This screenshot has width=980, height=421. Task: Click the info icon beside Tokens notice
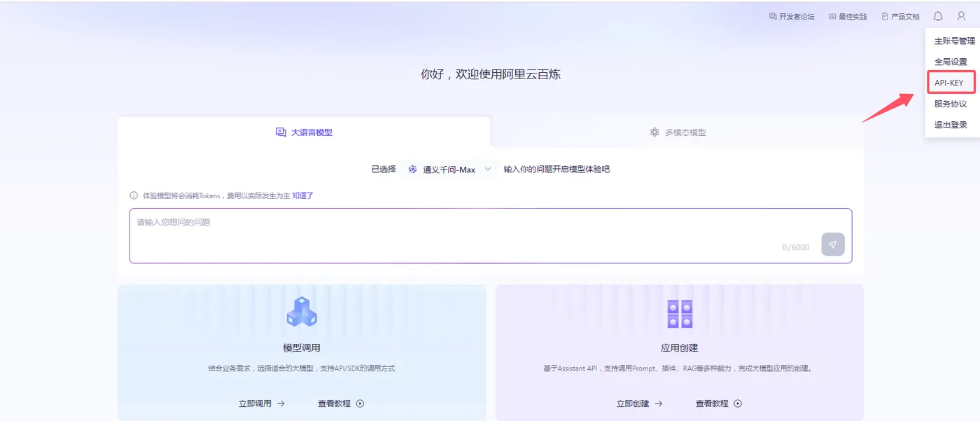(x=134, y=195)
